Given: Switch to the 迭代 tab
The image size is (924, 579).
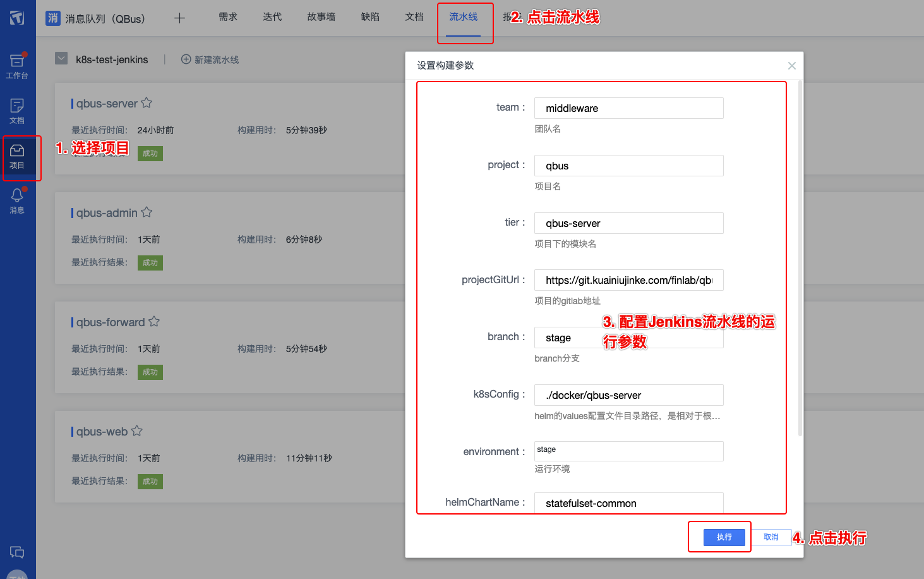Looking at the screenshot, I should click(x=272, y=17).
